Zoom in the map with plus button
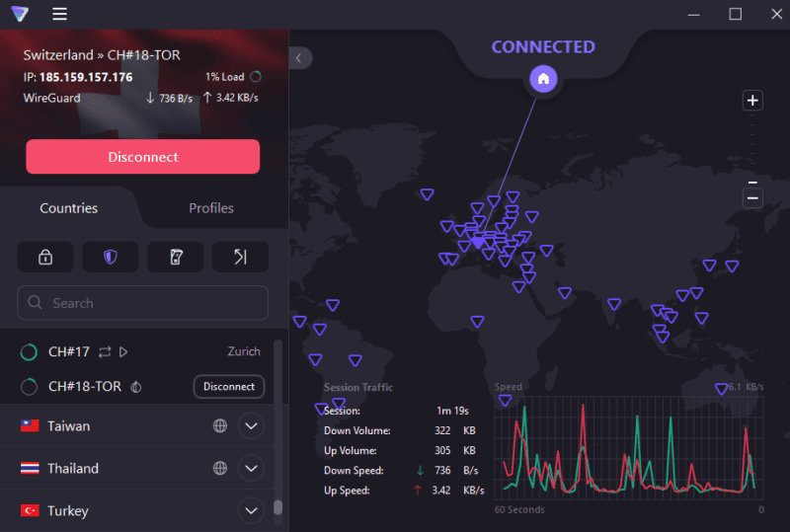 [x=752, y=101]
